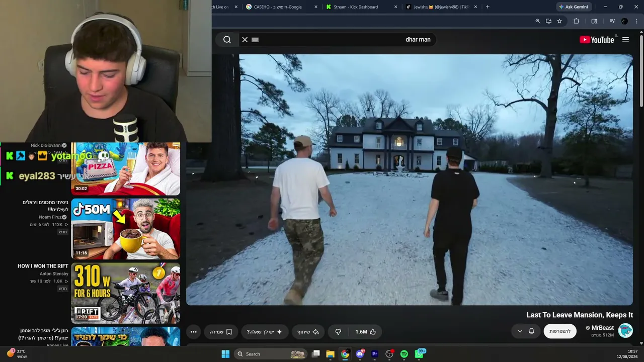This screenshot has height=362, width=644.
Task: Click the YouTube search magnifier icon
Action: coord(227,40)
